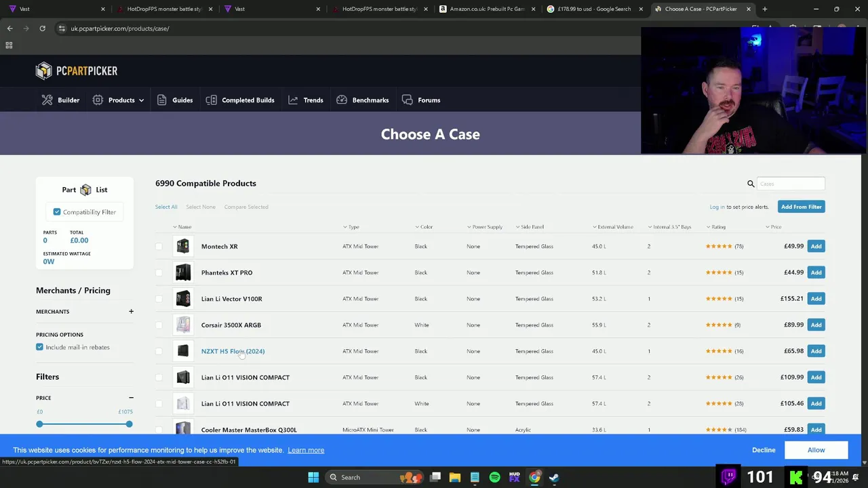Open the Corsair 3500X ARGB thumbnail
This screenshot has height=488, width=868.
pos(182,325)
